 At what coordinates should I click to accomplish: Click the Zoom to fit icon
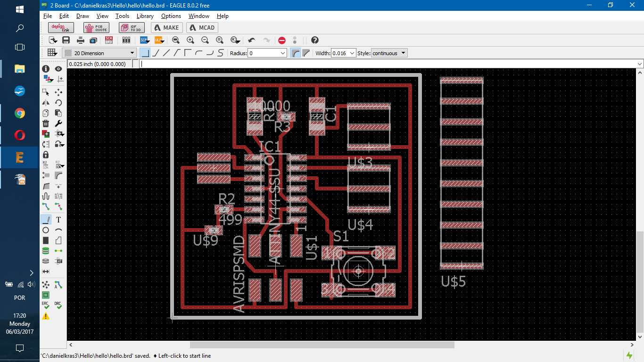click(175, 41)
